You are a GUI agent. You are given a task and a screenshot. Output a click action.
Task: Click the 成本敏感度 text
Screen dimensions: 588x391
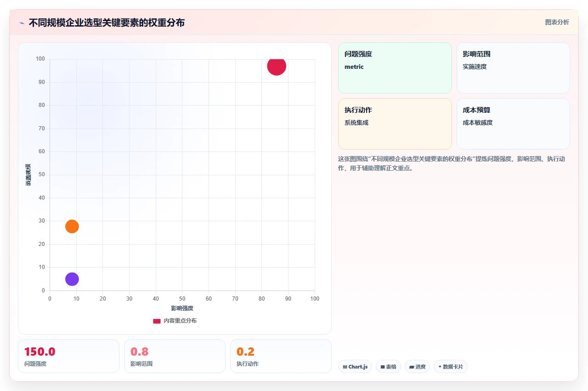(478, 123)
